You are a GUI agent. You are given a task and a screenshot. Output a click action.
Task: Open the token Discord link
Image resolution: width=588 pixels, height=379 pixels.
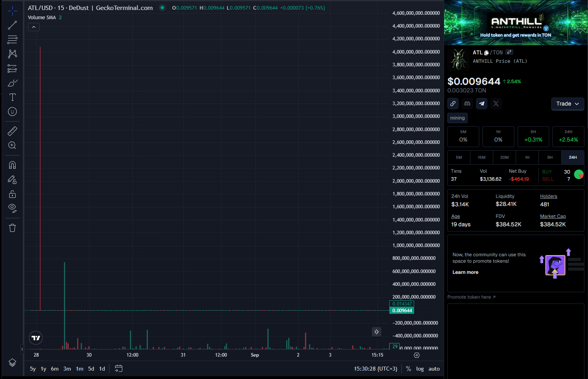(467, 104)
